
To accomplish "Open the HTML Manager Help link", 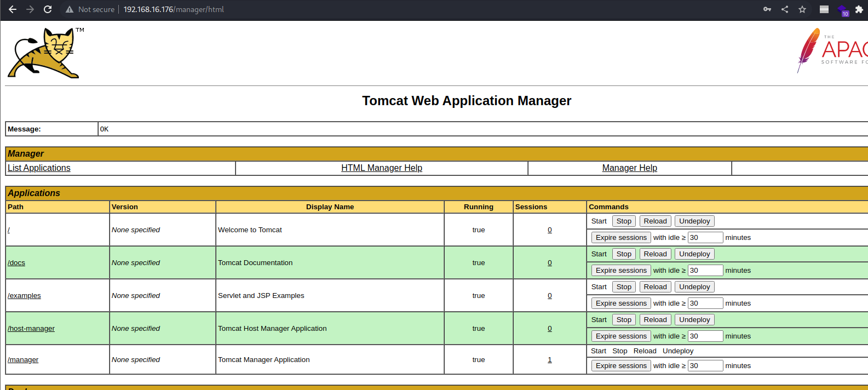I will pyautogui.click(x=382, y=168).
